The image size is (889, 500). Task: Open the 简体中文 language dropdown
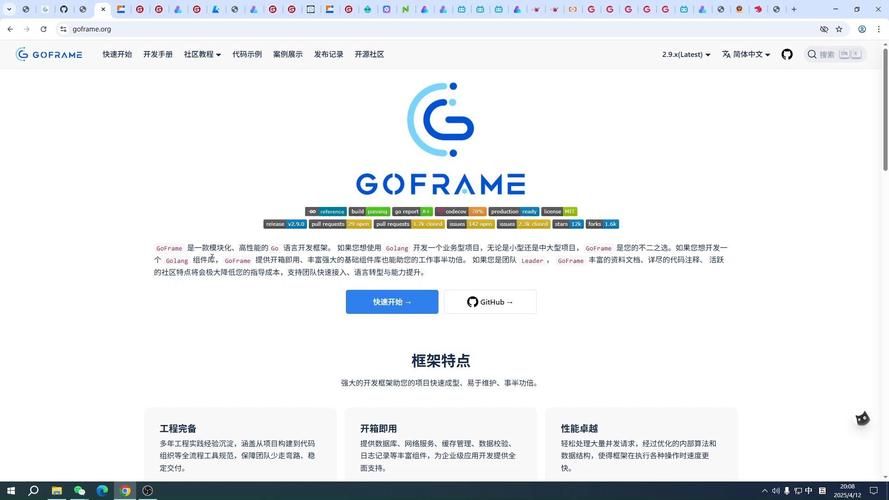[x=746, y=54]
